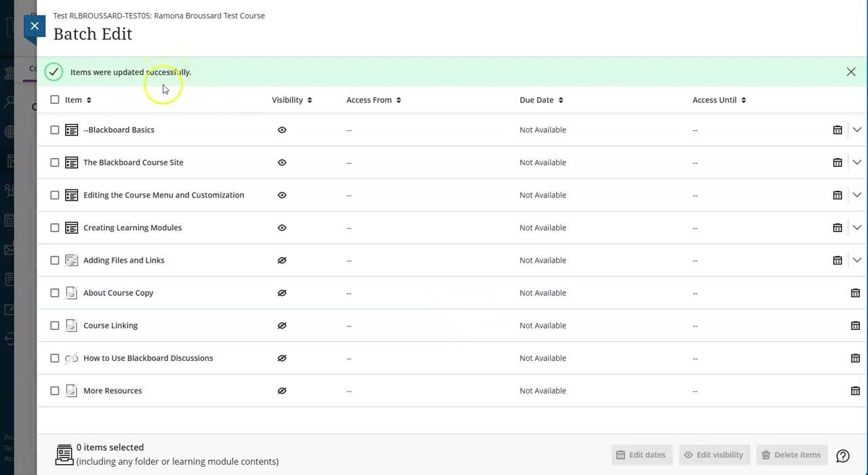
Task: Click document icon beside About Course Copy
Action: 71,292
